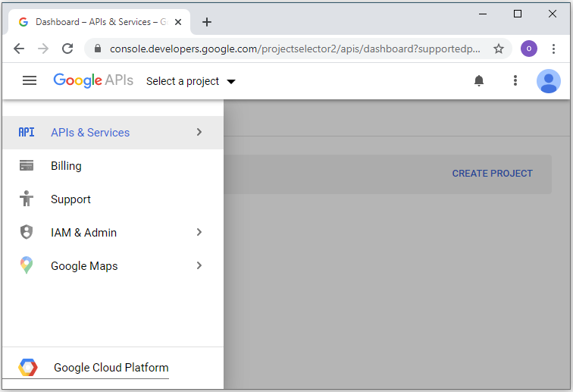Screen dimensions: 573x392
Task: Open the Google Cloud Platform link
Action: click(111, 368)
